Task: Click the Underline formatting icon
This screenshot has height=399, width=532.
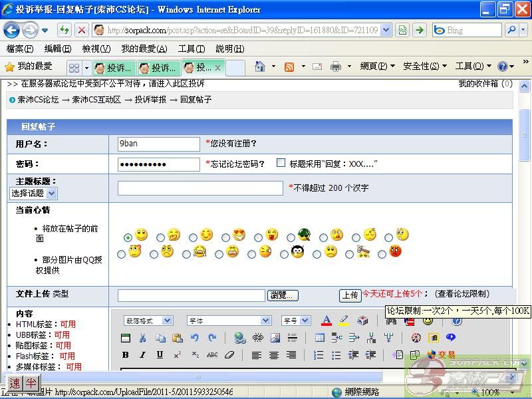Action: coord(160,355)
